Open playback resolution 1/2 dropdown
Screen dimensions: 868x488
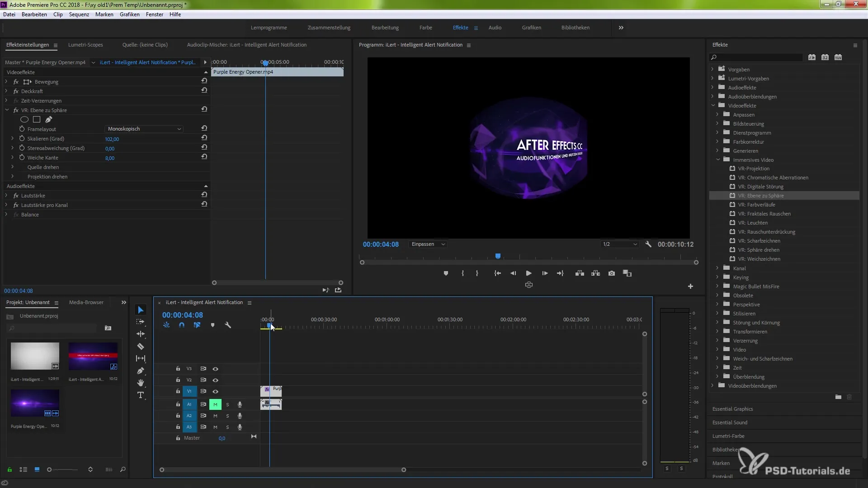point(619,244)
